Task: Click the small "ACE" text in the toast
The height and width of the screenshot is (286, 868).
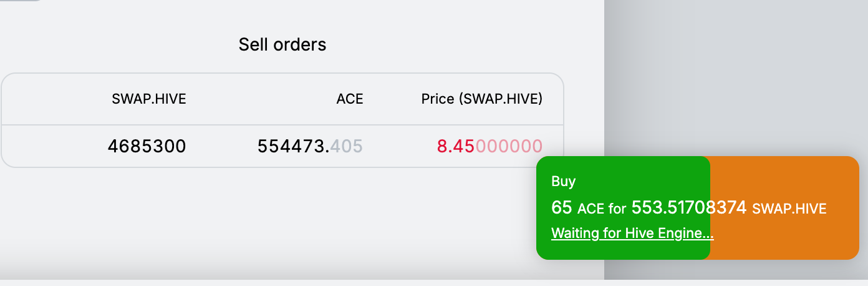Action: coord(591,209)
